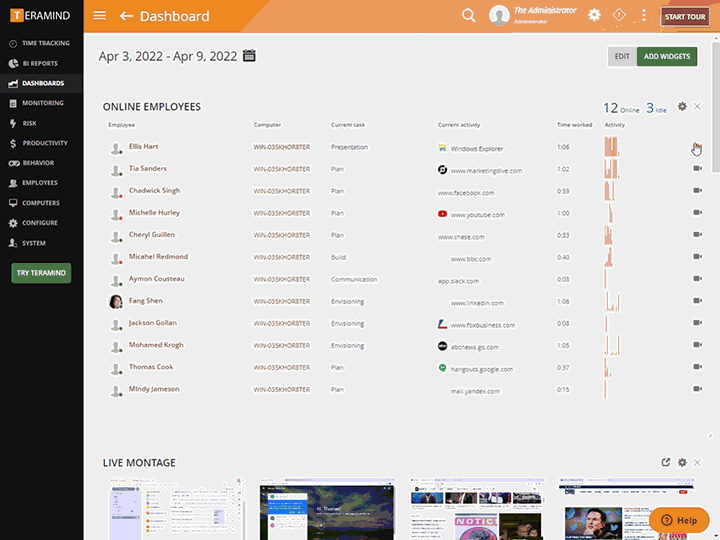Open Online Employees widget gear settings

682,107
